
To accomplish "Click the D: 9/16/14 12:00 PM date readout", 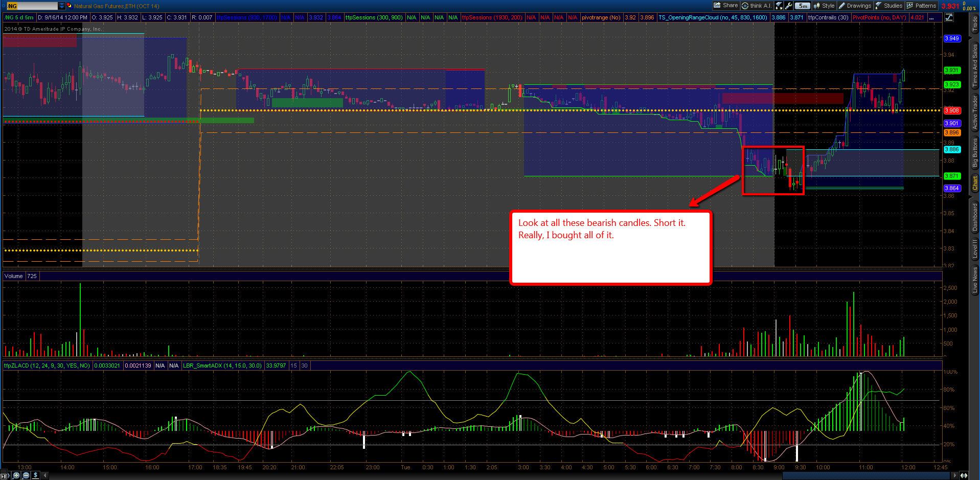I will click(62, 17).
